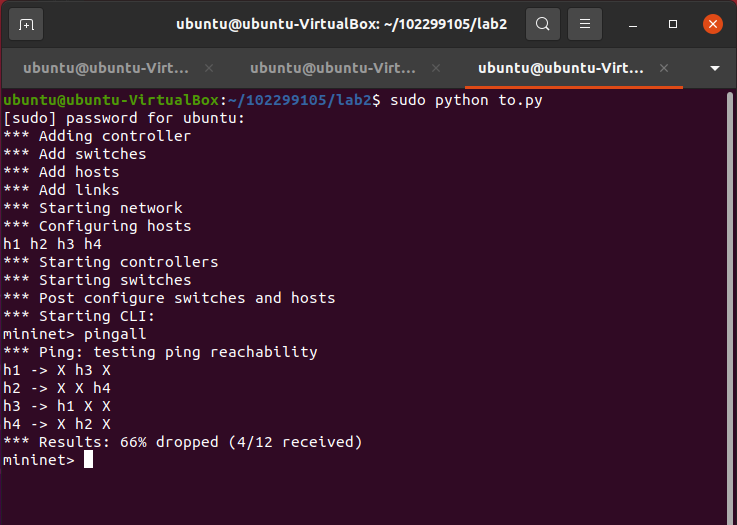Close the first terminal tab
This screenshot has width=737, height=525.
[x=209, y=68]
